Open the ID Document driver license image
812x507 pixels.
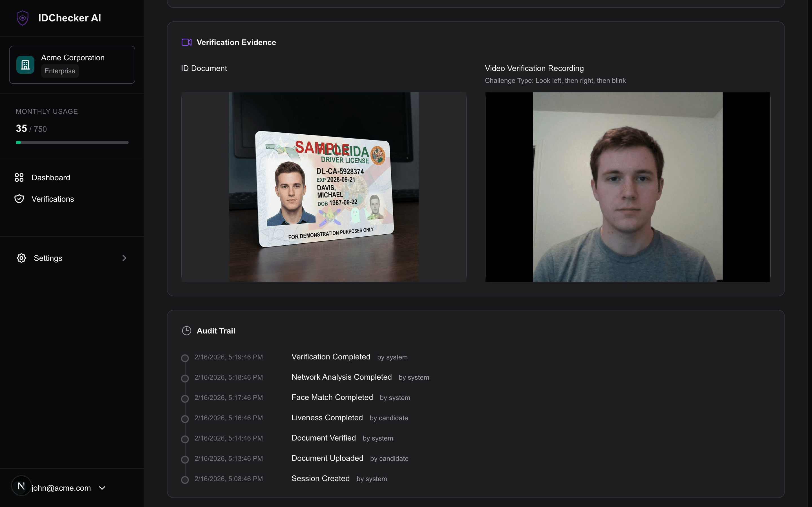(x=323, y=186)
